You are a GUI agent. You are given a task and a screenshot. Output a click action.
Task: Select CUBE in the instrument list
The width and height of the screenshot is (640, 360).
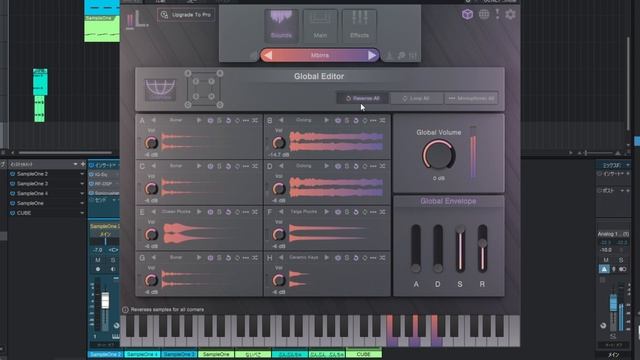click(24, 213)
